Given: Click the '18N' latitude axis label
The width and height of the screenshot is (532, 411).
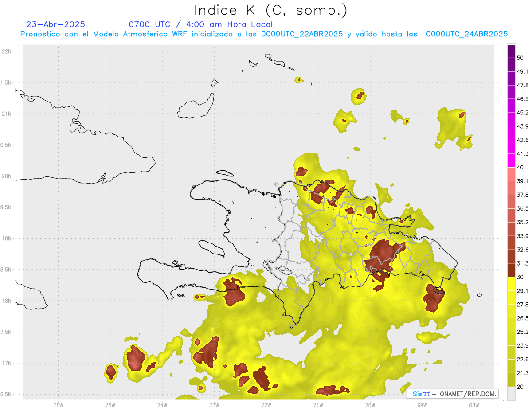Looking at the screenshot, I should coord(7,301).
